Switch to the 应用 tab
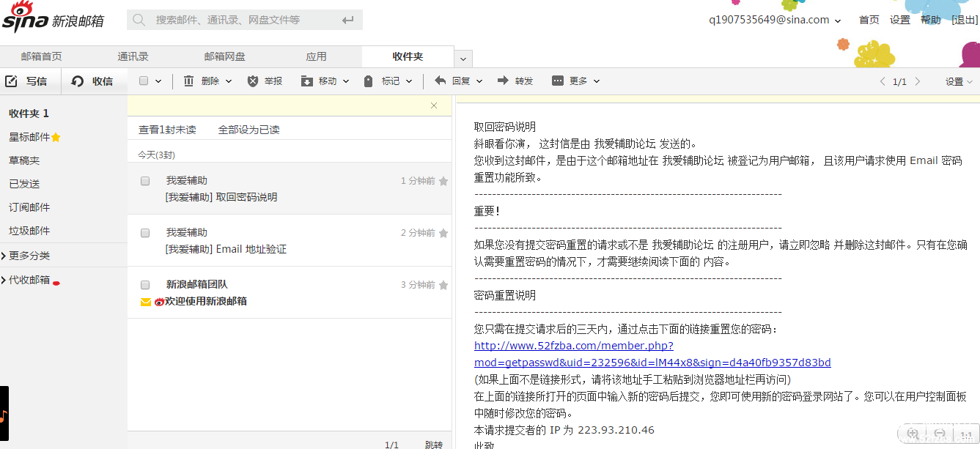 (x=316, y=56)
